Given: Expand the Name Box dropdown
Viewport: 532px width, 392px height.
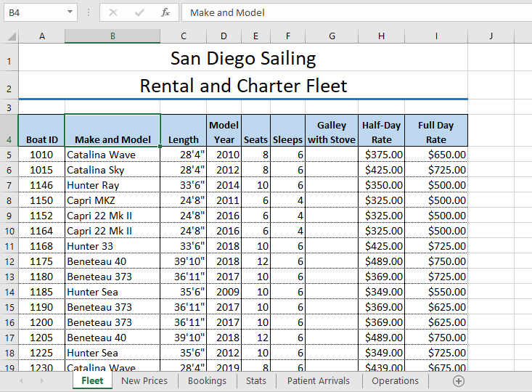Looking at the screenshot, I should 70,12.
